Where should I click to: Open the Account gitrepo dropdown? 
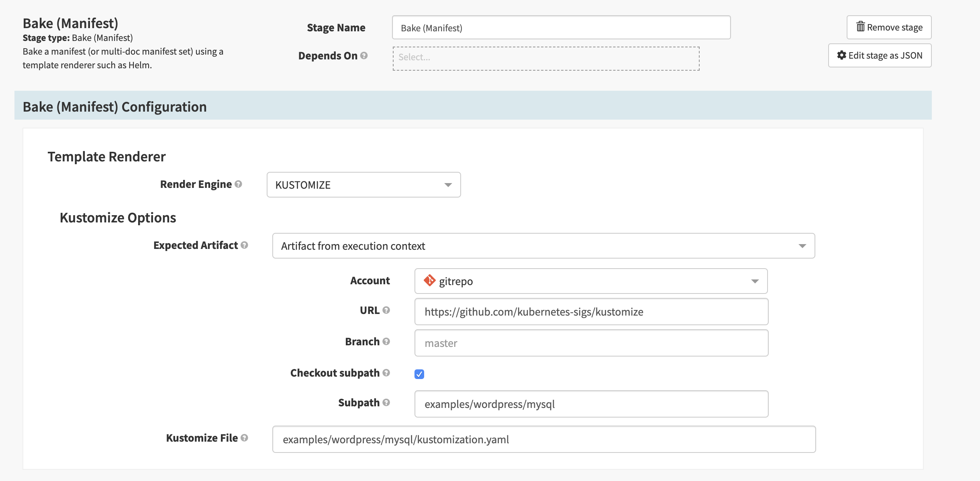click(x=591, y=281)
